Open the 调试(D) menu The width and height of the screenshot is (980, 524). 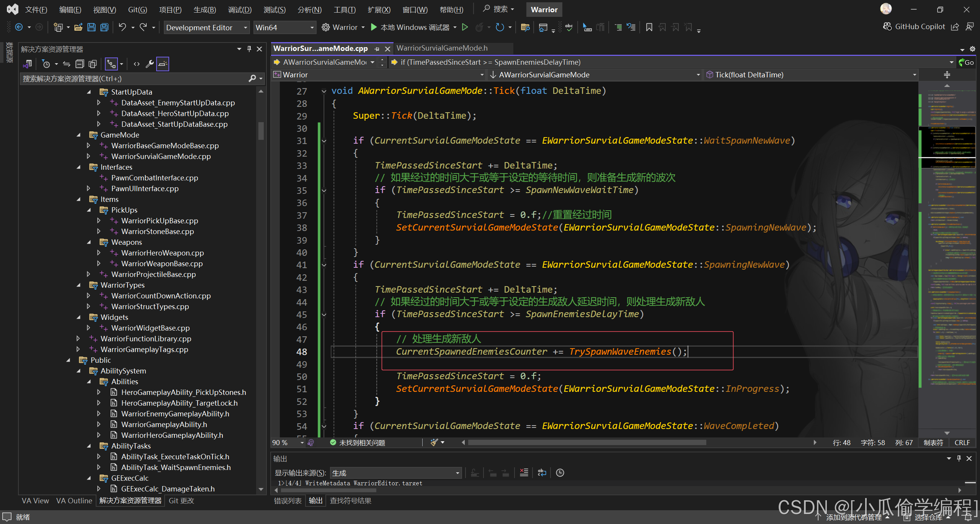click(x=240, y=10)
